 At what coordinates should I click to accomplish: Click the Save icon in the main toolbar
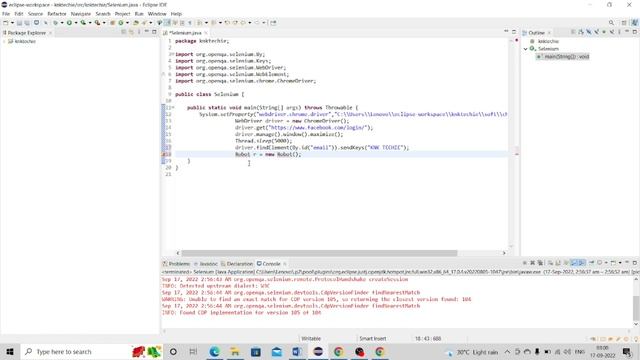point(19,23)
